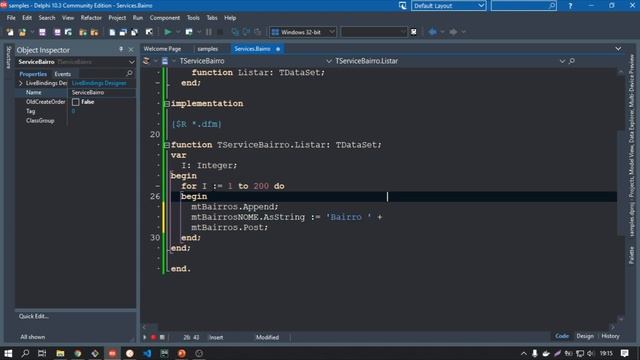Click the Step Over debug icon
This screenshot has height=360, width=640.
click(246, 32)
